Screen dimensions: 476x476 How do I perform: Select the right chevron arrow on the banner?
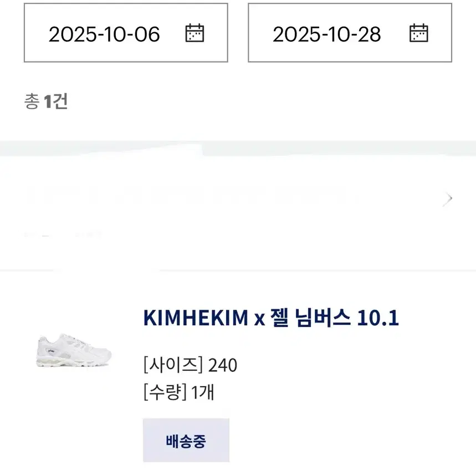[x=448, y=198]
